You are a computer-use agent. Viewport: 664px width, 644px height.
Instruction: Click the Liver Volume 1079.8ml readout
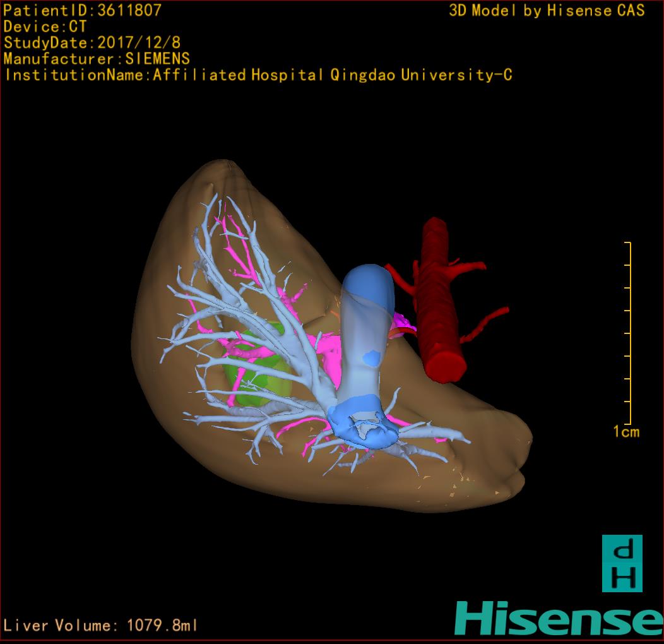101,626
